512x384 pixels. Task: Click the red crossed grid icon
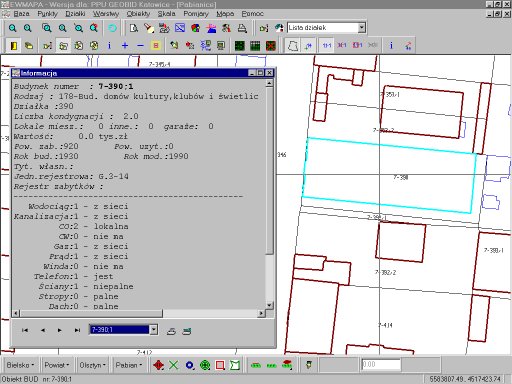tap(271, 45)
